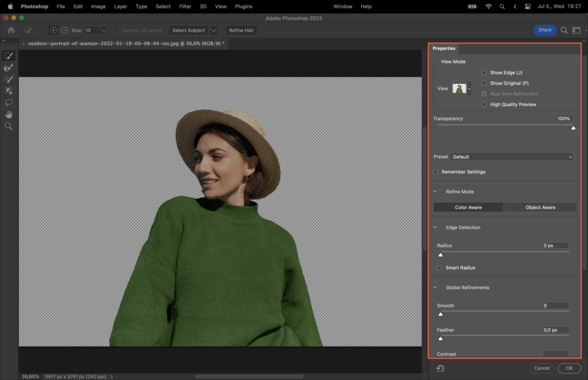Click the subtract-from-selection minus icon
This screenshot has height=380, width=588.
pos(65,30)
